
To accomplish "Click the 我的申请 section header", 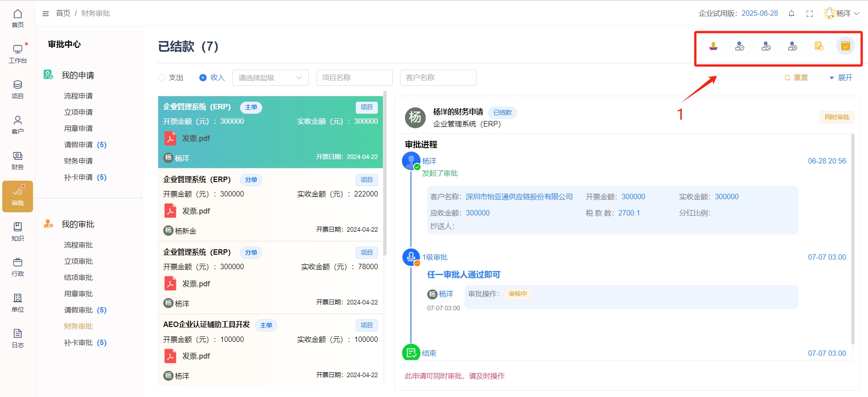I will click(x=78, y=75).
